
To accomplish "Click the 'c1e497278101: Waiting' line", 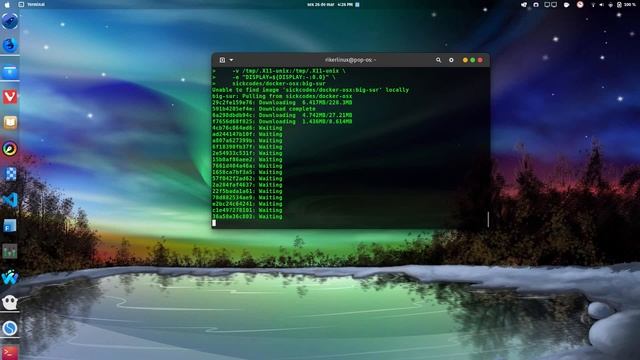I will click(x=247, y=210).
